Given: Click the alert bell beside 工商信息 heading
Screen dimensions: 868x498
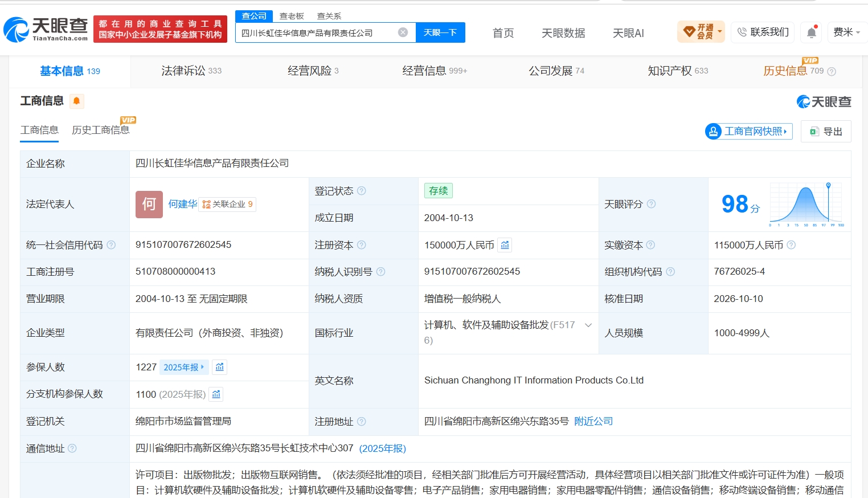Looking at the screenshot, I should click(76, 101).
